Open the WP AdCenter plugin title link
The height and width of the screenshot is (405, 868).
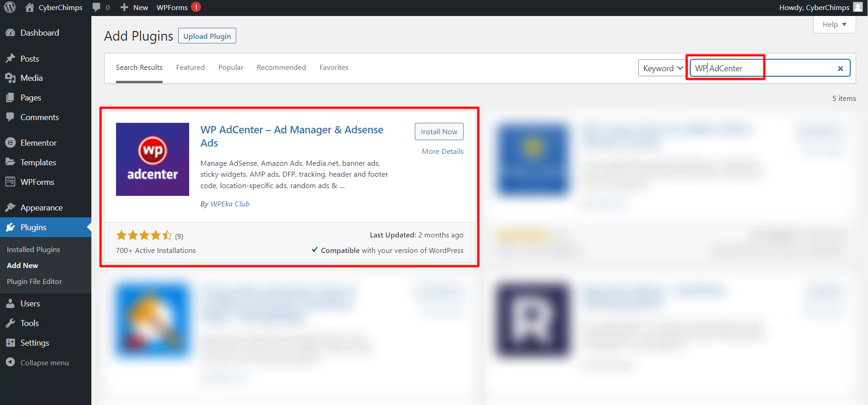[291, 136]
